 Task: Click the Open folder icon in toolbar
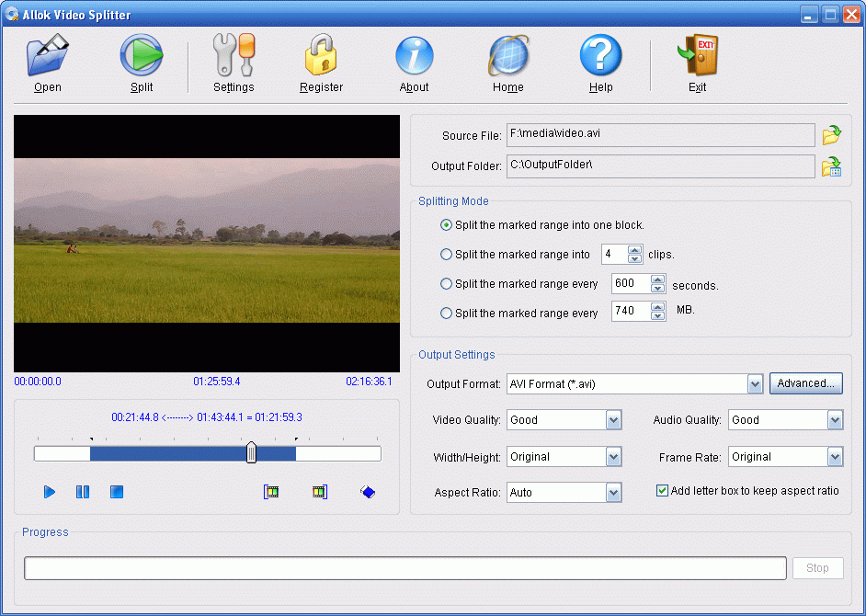coord(47,57)
